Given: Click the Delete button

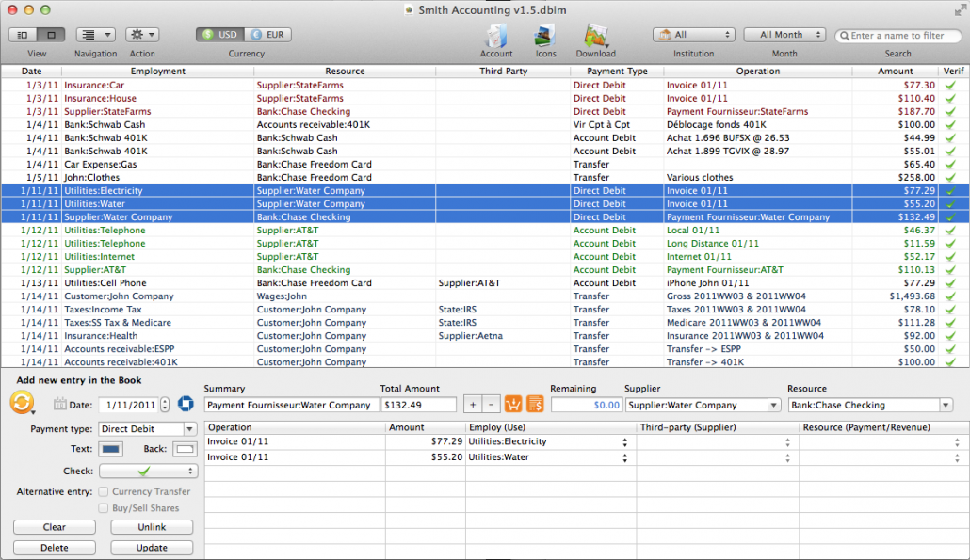Looking at the screenshot, I should [x=55, y=548].
